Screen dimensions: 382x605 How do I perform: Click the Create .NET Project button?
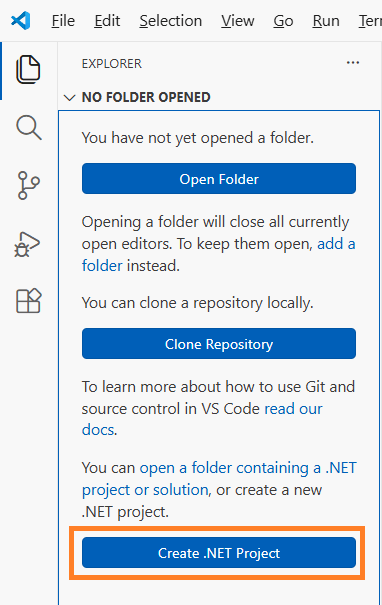point(219,553)
